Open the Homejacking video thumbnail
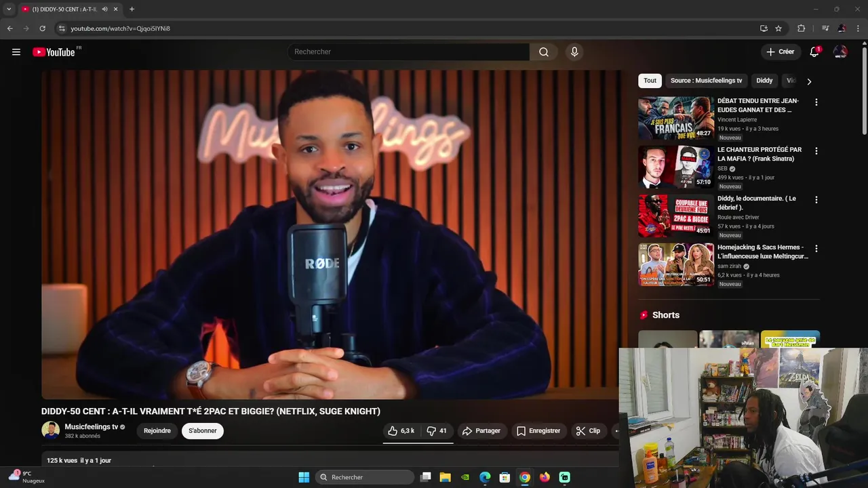Screen dimensions: 868x488 point(676,264)
